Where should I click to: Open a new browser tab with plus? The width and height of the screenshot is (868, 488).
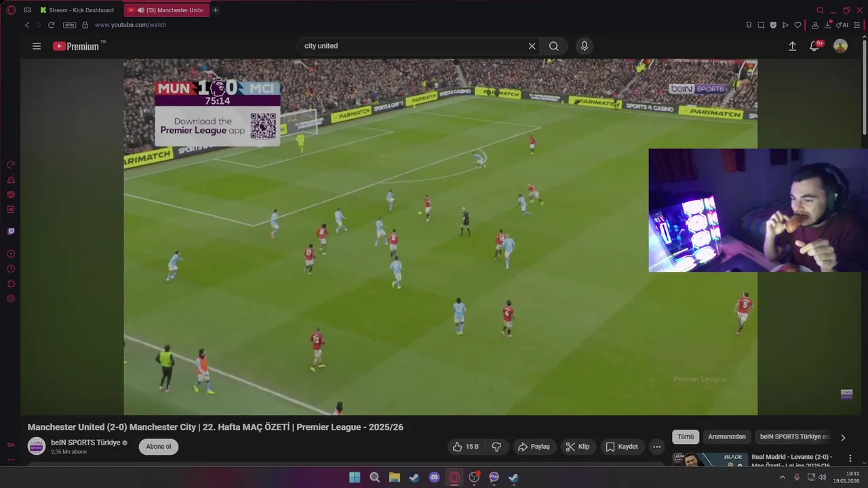(216, 10)
